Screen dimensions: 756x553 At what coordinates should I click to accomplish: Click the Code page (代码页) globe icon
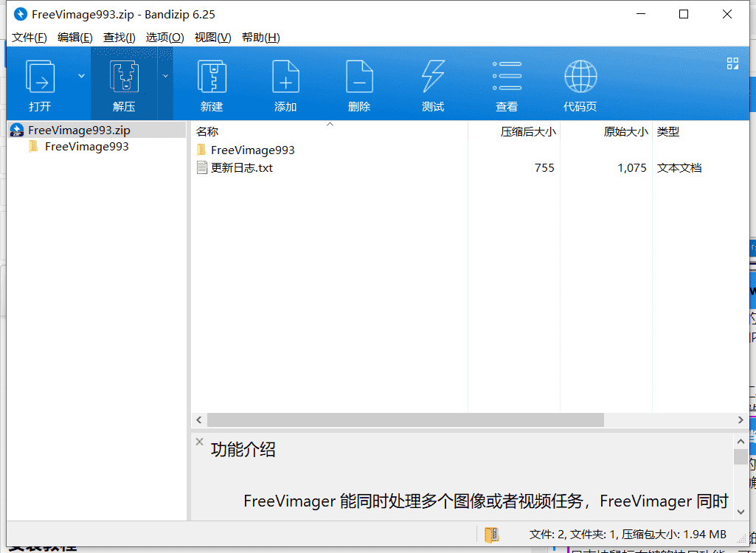pyautogui.click(x=580, y=76)
